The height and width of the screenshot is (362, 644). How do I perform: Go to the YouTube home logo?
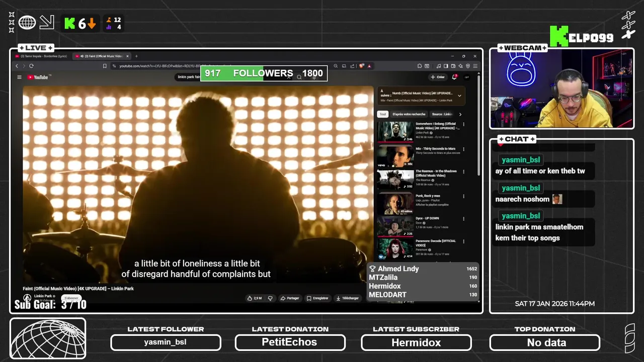point(38,77)
